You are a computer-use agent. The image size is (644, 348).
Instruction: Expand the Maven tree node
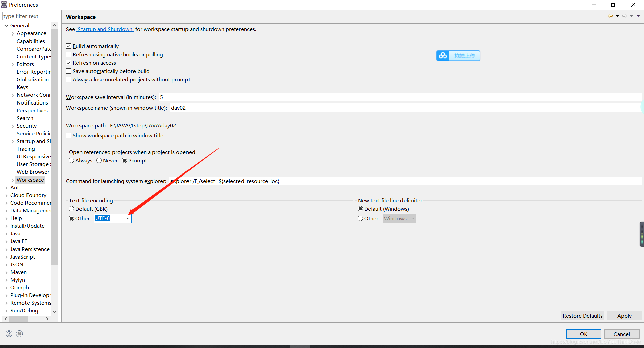pyautogui.click(x=6, y=272)
